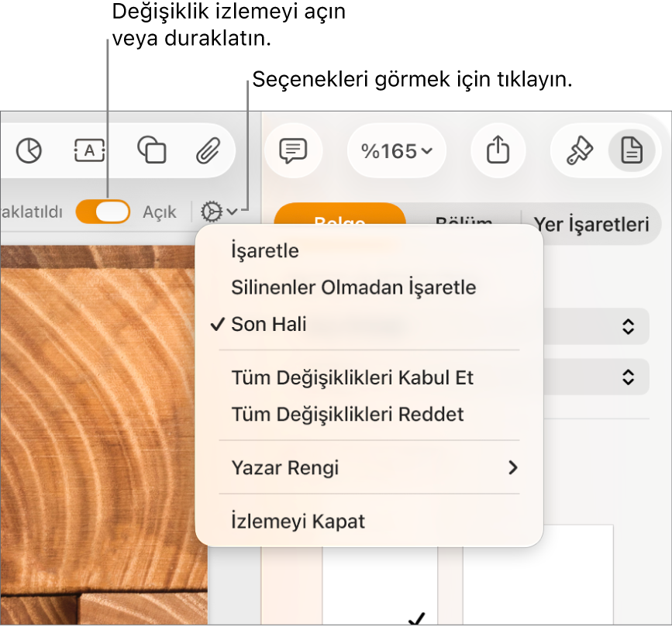Open the tracking options gear menu
Image resolution: width=672 pixels, height=627 pixels.
(x=219, y=212)
